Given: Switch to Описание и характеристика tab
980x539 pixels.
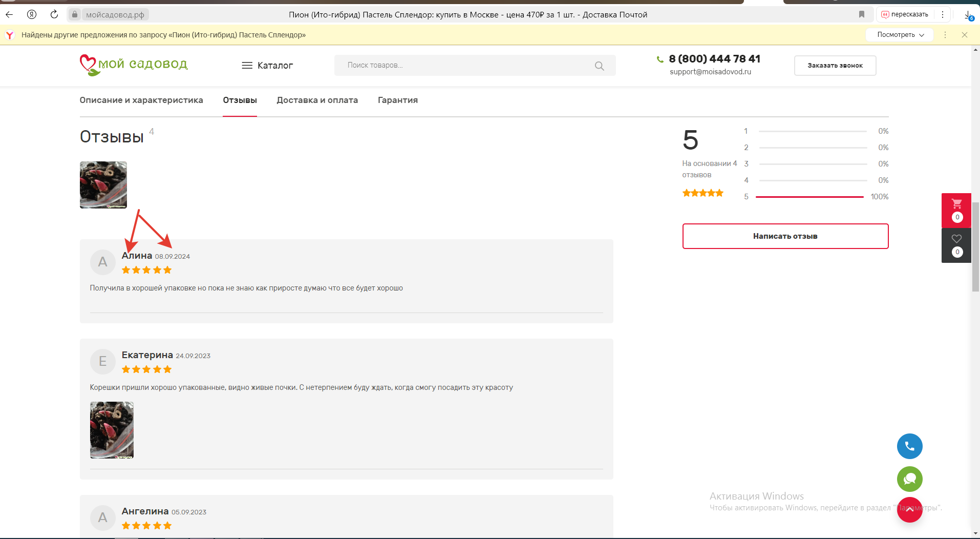Looking at the screenshot, I should point(141,100).
